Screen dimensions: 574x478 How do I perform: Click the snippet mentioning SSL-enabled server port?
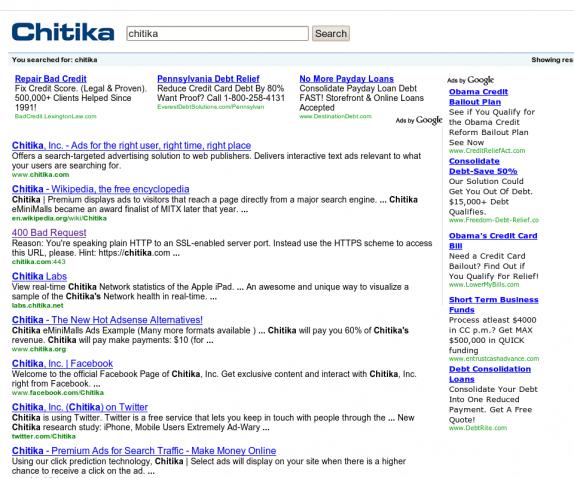222,248
